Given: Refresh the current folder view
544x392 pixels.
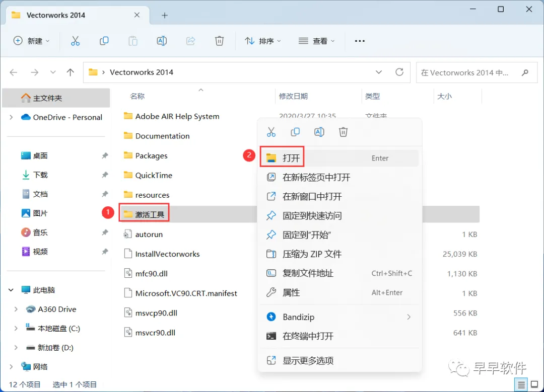Looking at the screenshot, I should click(399, 72).
